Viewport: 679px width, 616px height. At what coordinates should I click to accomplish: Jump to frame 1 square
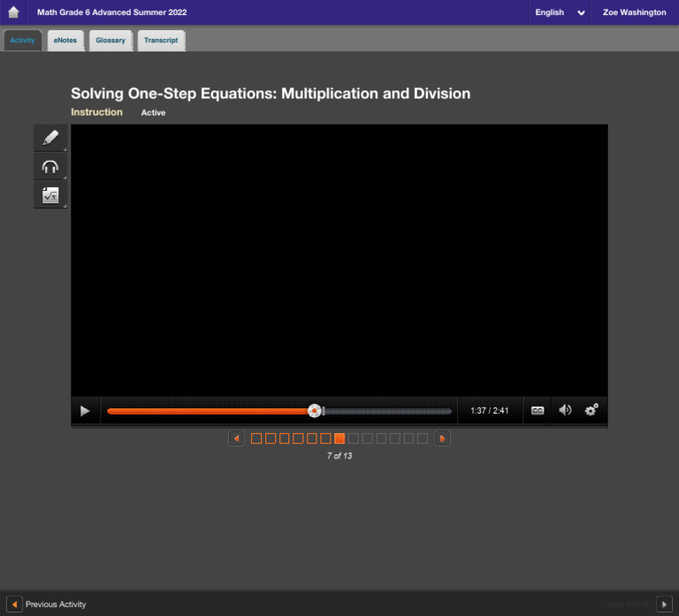click(x=256, y=438)
